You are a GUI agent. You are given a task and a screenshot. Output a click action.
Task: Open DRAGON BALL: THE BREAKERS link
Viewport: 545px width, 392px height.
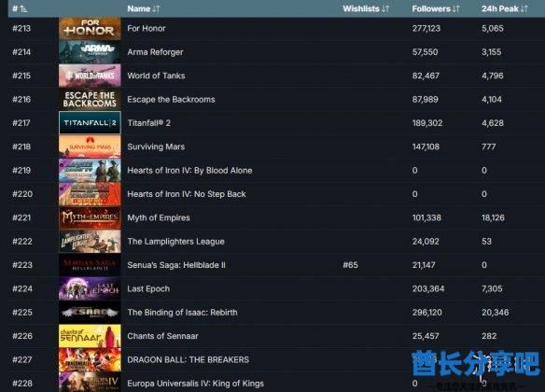coord(188,359)
